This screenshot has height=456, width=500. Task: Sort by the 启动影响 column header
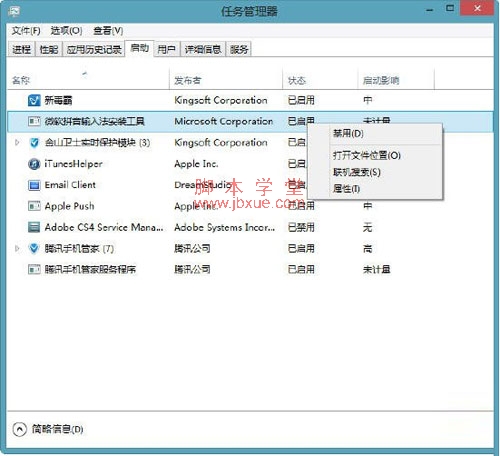(381, 80)
